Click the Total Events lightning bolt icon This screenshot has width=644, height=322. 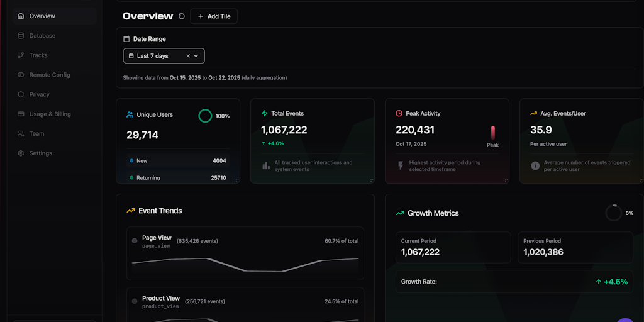264,114
